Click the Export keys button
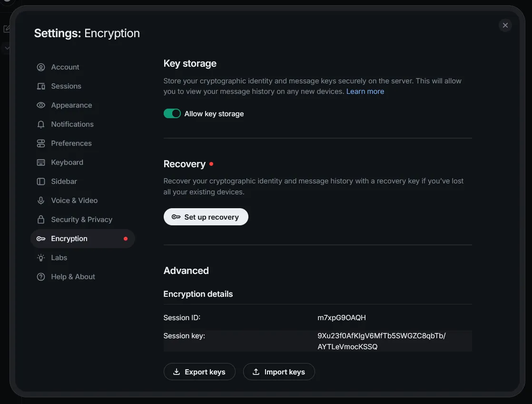Screen dimensions: 532x404 [x=199, y=372]
